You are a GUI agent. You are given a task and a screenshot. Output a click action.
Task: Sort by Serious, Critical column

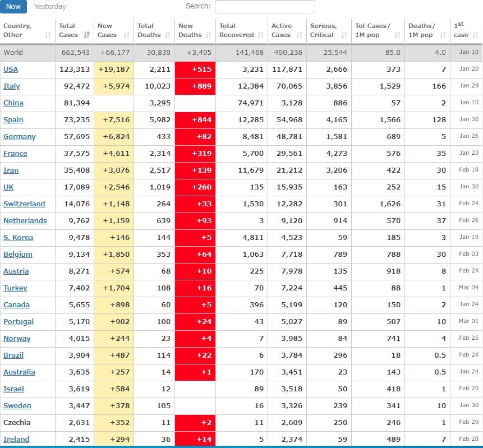[344, 35]
